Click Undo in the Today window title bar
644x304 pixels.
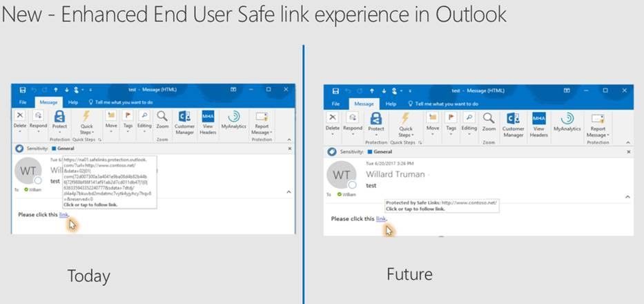[35, 90]
